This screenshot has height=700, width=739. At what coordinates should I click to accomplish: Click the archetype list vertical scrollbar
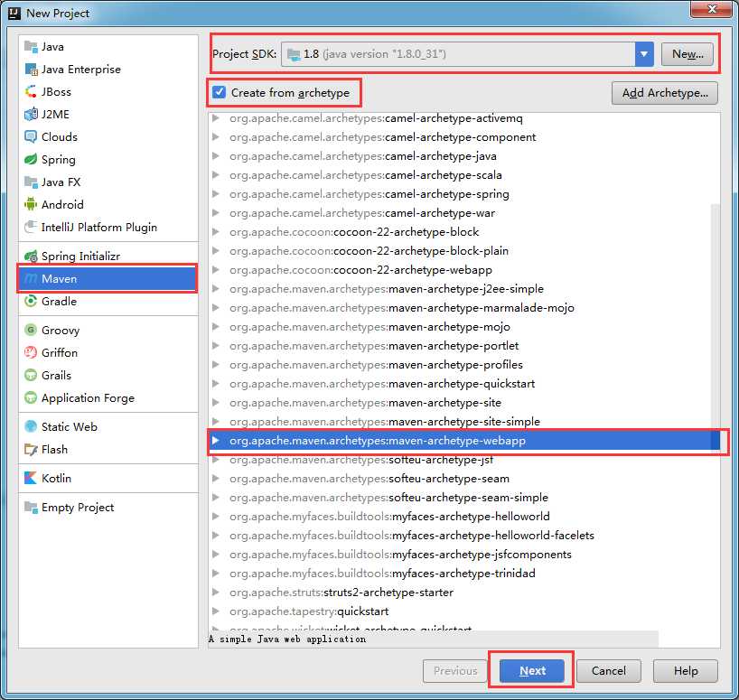pyautogui.click(x=715, y=330)
